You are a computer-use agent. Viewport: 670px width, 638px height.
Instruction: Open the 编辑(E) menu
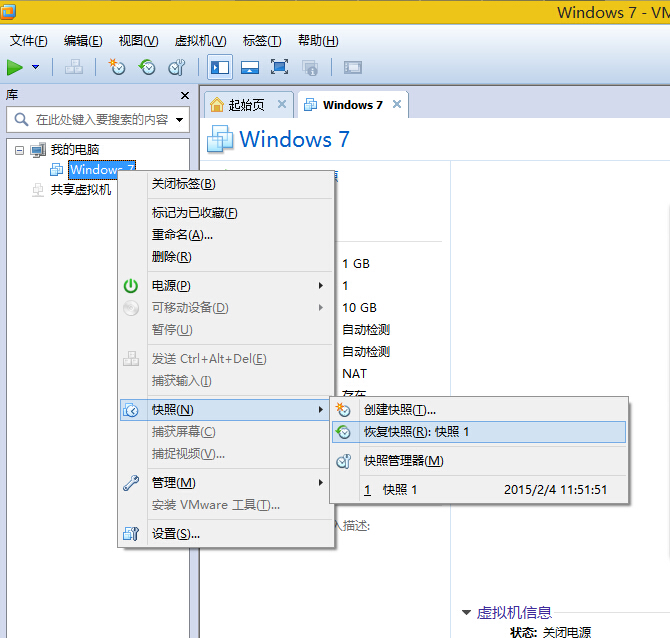(x=83, y=41)
